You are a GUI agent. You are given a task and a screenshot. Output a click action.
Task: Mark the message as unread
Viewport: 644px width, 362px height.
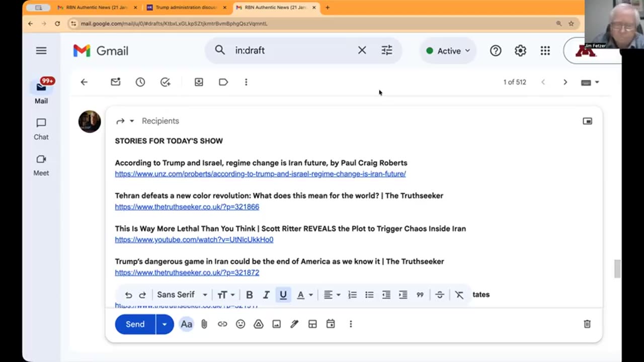(116, 82)
